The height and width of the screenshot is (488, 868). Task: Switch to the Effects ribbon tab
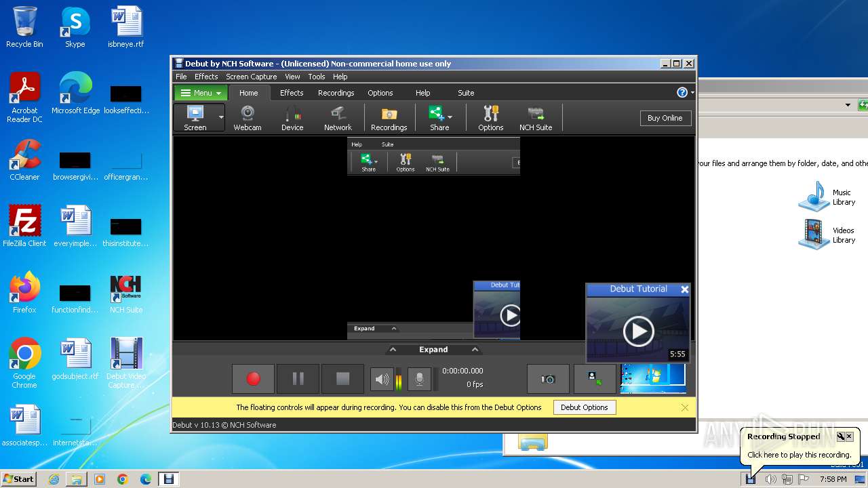point(292,93)
